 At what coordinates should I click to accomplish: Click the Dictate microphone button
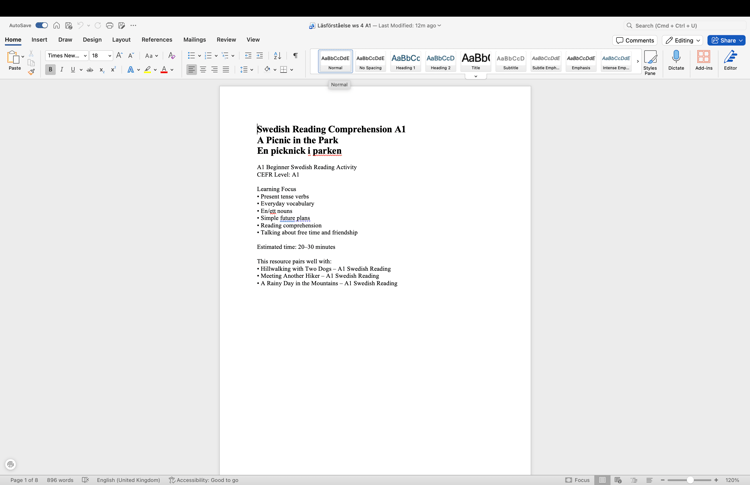[x=676, y=61]
